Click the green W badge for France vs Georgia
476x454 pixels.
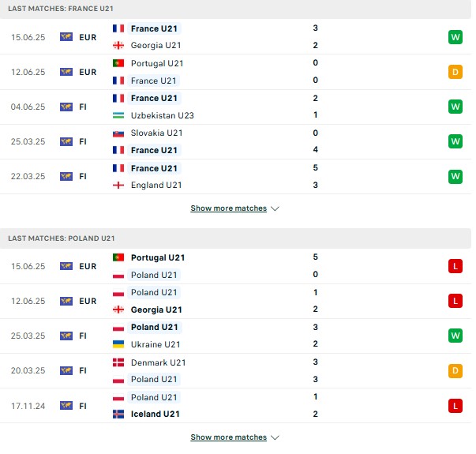[455, 37]
